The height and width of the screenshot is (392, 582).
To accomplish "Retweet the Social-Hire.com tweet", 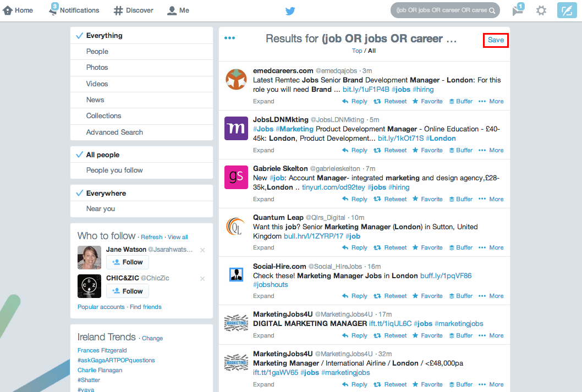I will (390, 296).
